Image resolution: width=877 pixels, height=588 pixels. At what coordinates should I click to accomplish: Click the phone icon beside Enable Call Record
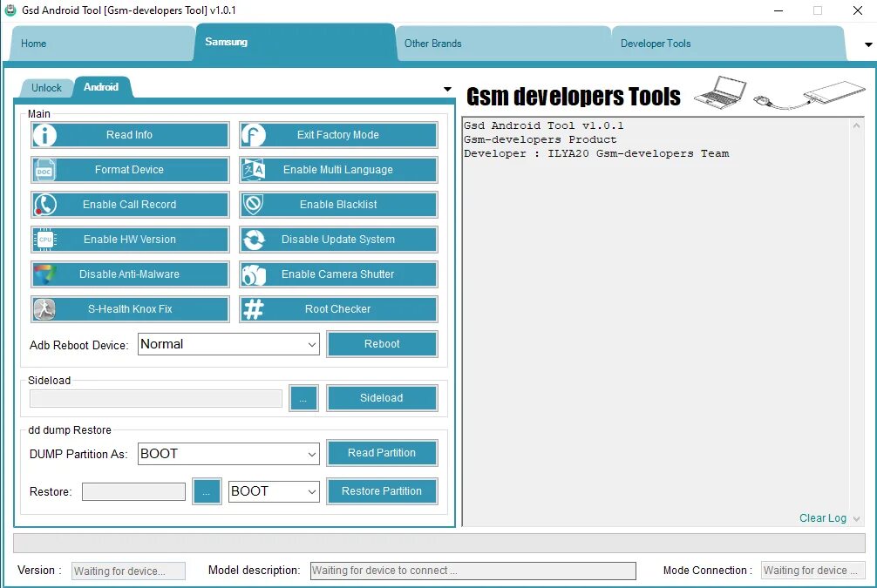click(44, 205)
